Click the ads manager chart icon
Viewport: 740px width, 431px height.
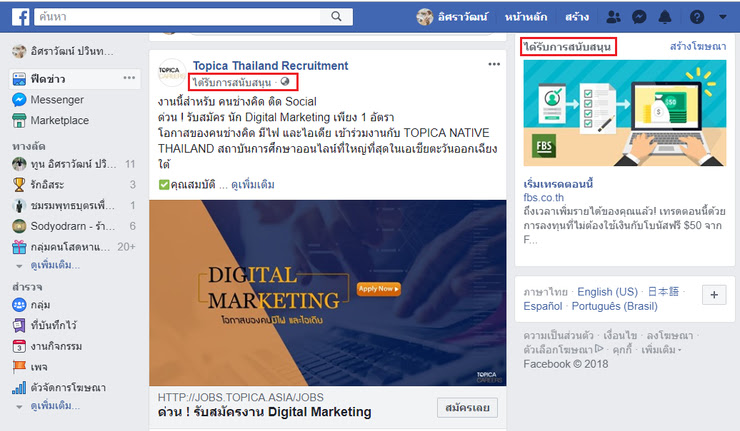[x=19, y=388]
